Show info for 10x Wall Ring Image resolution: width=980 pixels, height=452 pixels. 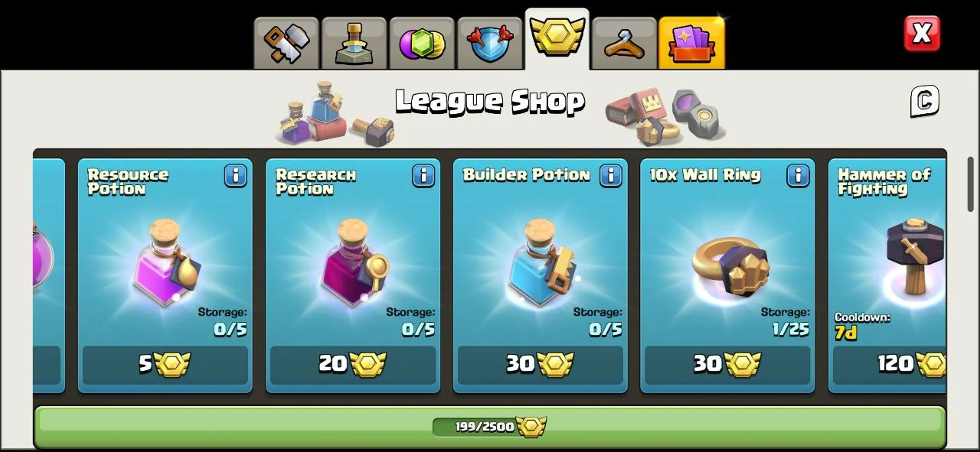(x=798, y=175)
